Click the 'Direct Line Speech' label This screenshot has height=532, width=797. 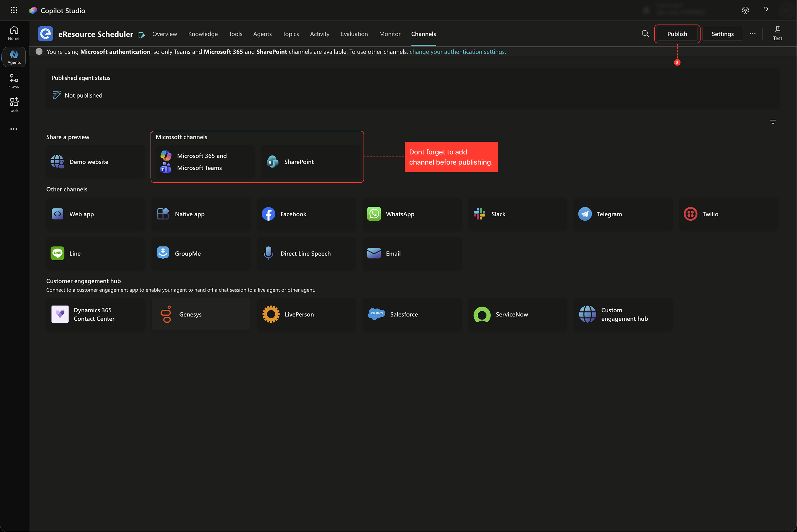(306, 253)
